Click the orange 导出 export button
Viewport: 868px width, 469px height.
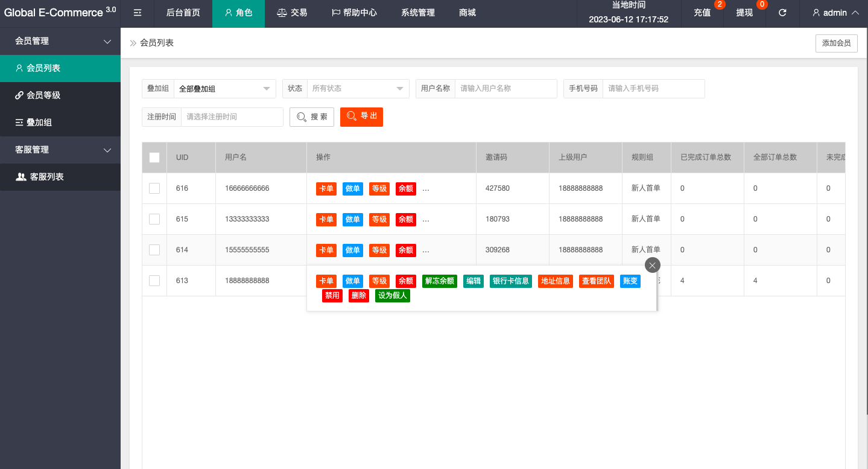point(361,116)
